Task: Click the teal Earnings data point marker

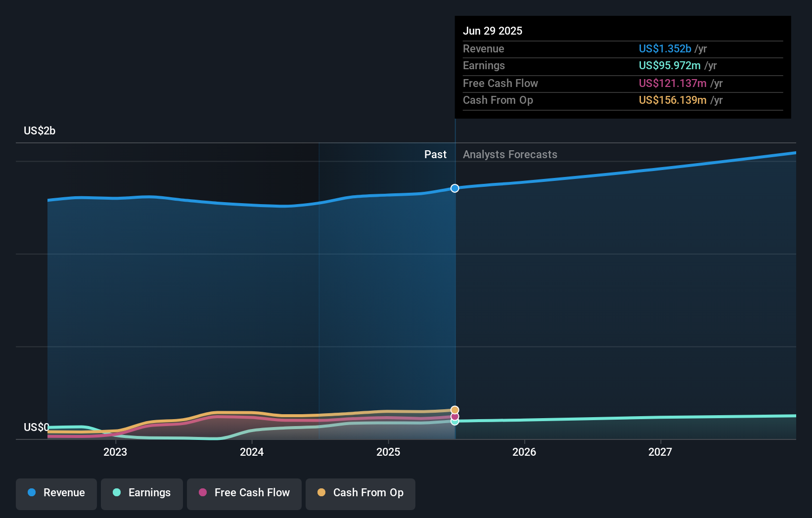Action: tap(455, 422)
